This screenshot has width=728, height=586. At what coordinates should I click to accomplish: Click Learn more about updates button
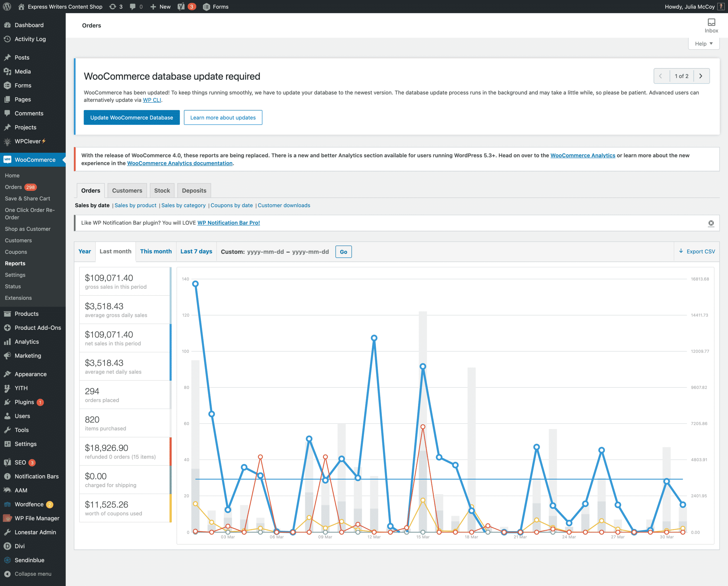pyautogui.click(x=223, y=117)
